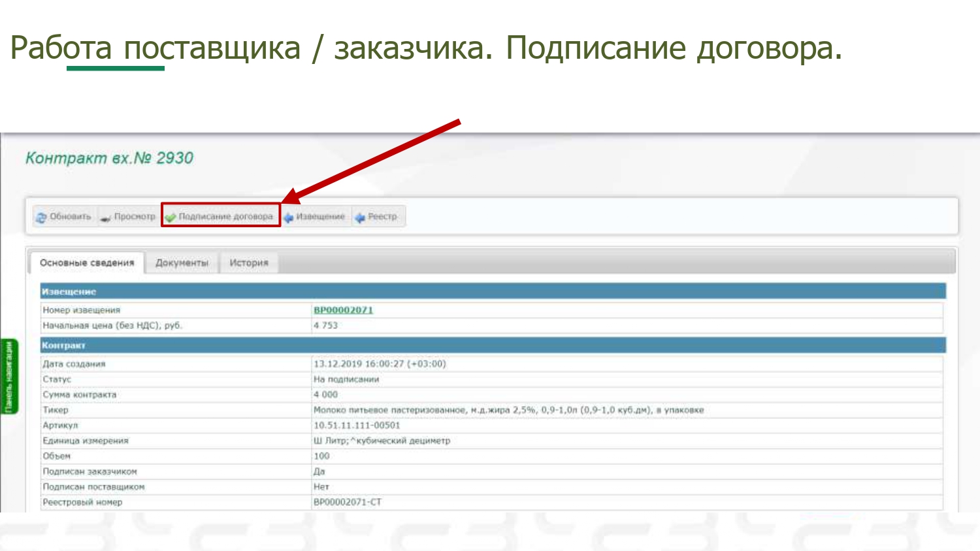This screenshot has width=980, height=551.
Task: Open the История tab
Action: [x=248, y=262]
